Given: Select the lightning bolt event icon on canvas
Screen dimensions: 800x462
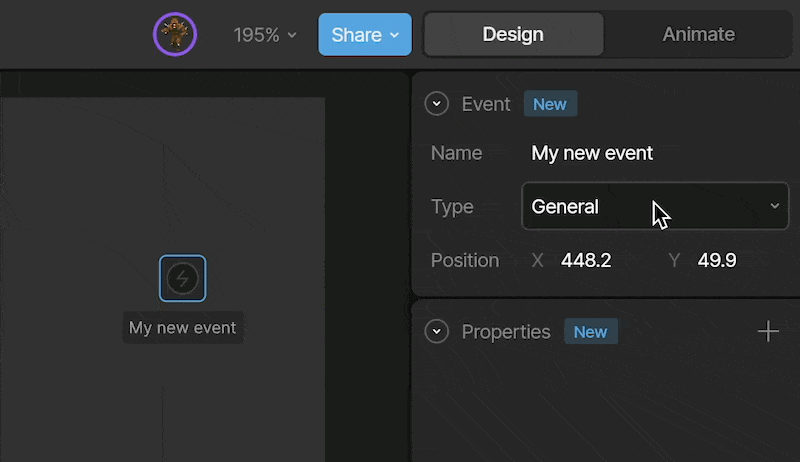Looking at the screenshot, I should coord(183,278).
